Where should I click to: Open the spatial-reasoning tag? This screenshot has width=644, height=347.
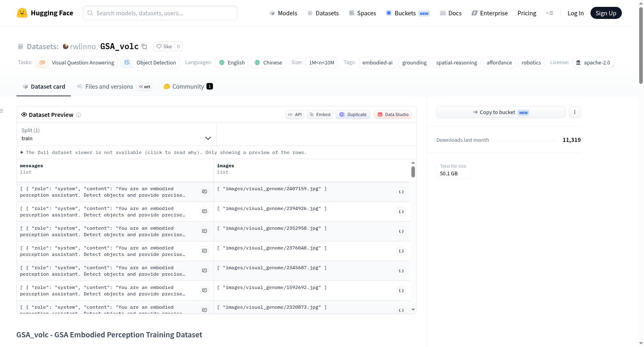pyautogui.click(x=456, y=62)
